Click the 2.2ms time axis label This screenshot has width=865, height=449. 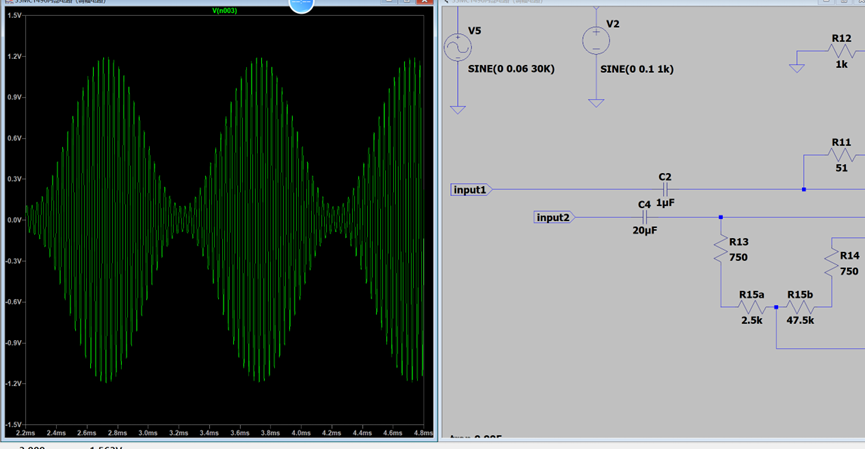coord(25,433)
